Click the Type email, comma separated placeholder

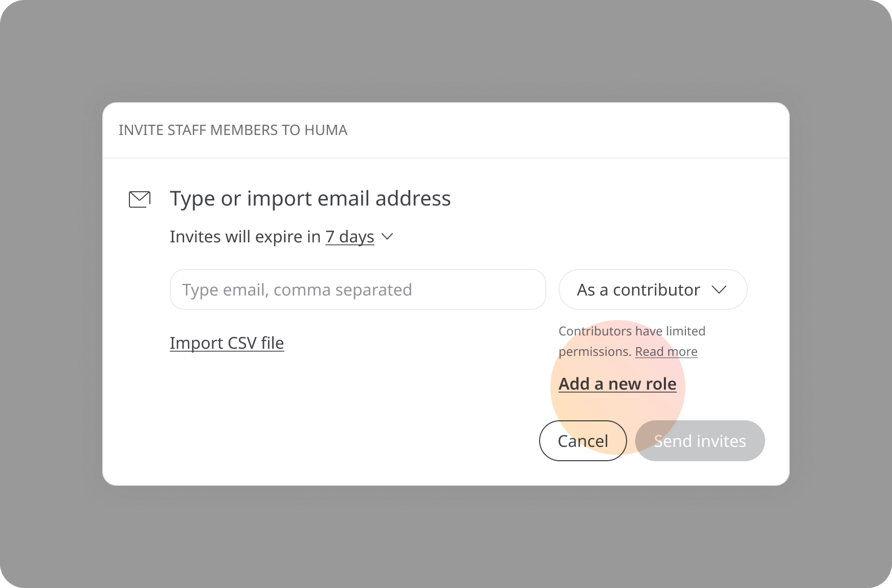[x=297, y=290]
